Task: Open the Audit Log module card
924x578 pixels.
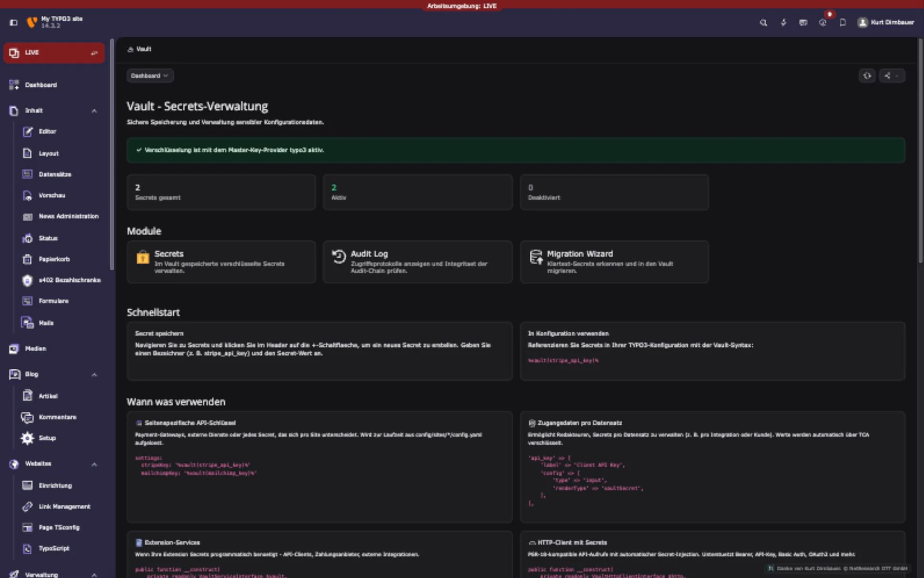Action: pyautogui.click(x=418, y=262)
